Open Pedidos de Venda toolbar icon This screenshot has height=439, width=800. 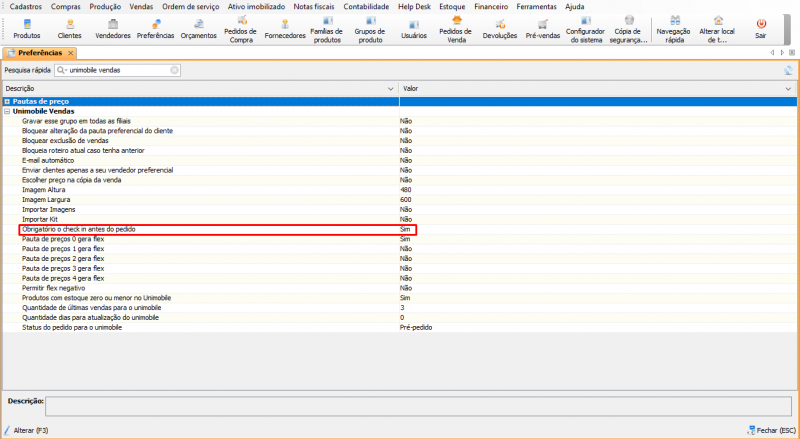(x=456, y=29)
